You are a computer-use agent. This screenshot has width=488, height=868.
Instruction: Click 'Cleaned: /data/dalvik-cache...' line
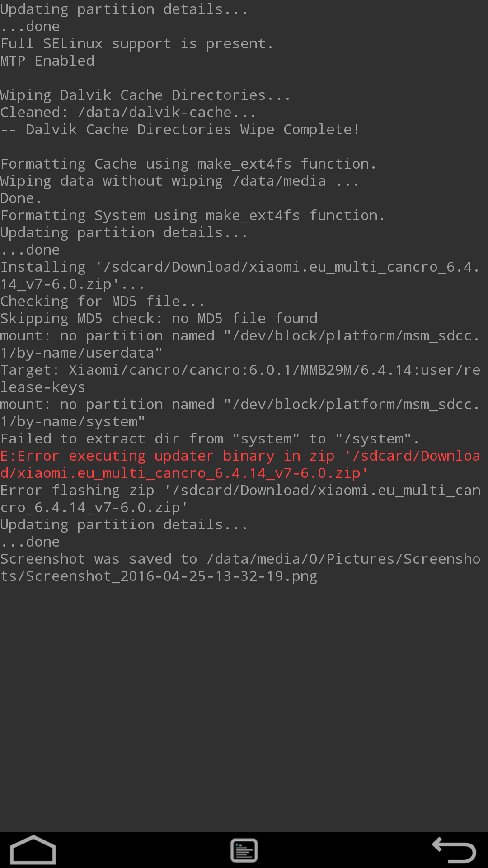click(128, 113)
